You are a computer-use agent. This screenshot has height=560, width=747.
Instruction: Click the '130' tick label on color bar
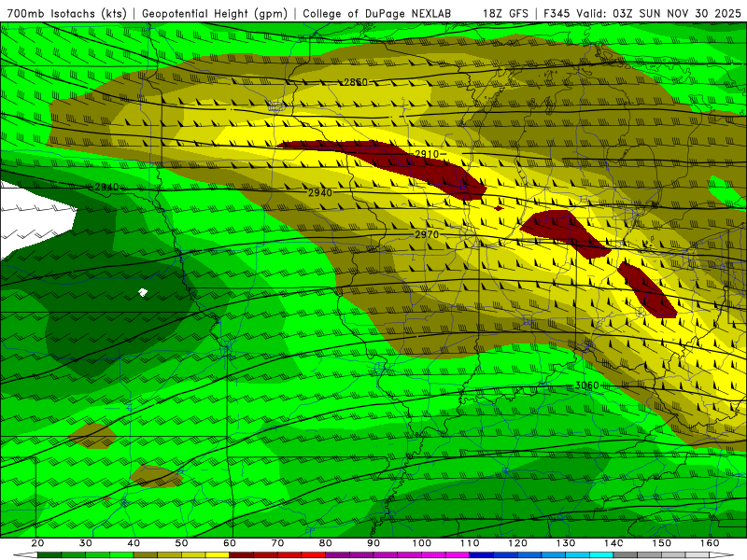(566, 543)
